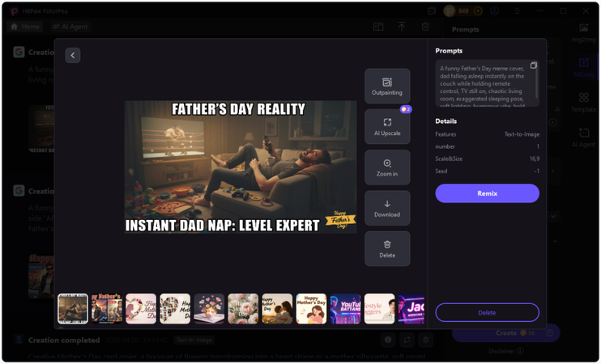Select the pink roses Mother's Day thumbnail
Viewport: 601px width, 364px height.
point(243,309)
